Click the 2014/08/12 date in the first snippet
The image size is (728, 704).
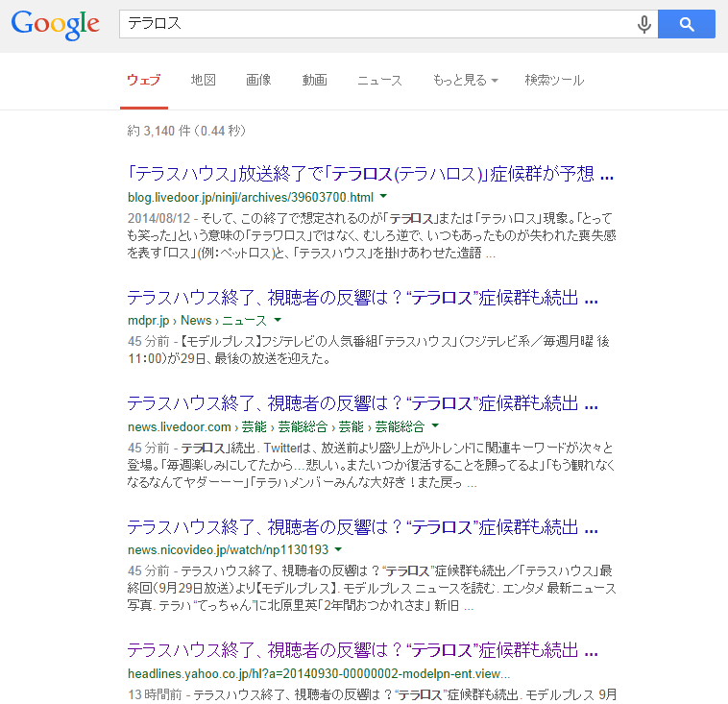click(158, 218)
